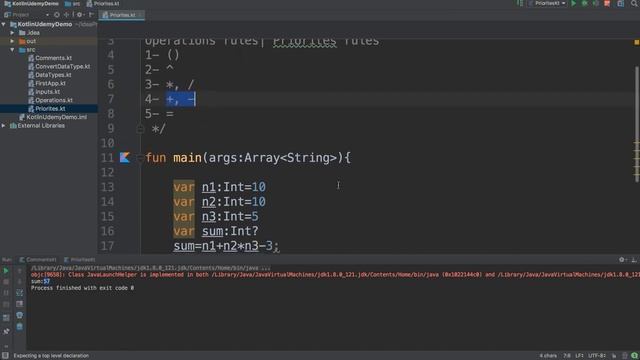Toggle read-only lock icon in status bar
This screenshot has width=640, height=360.
pos(613,356)
